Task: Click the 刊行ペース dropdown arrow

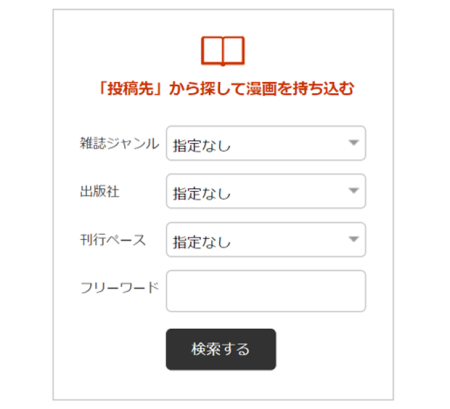Action: point(353,239)
